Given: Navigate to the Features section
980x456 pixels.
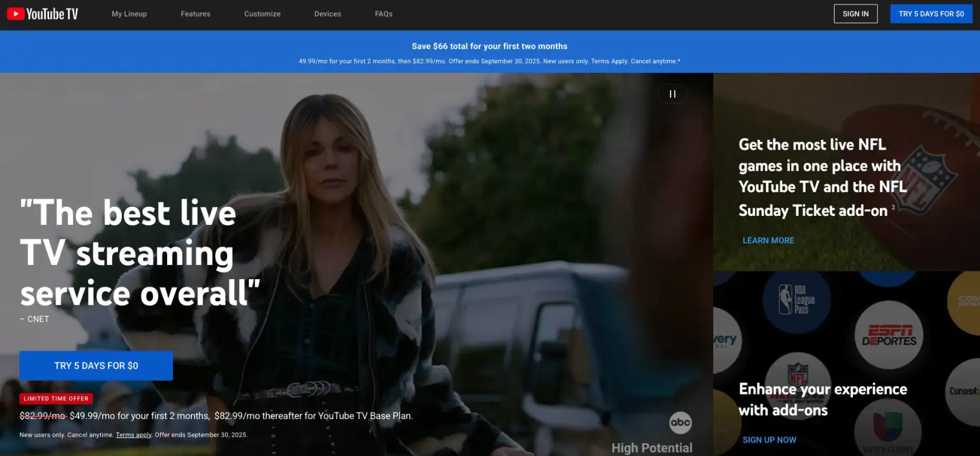Looking at the screenshot, I should 195,13.
